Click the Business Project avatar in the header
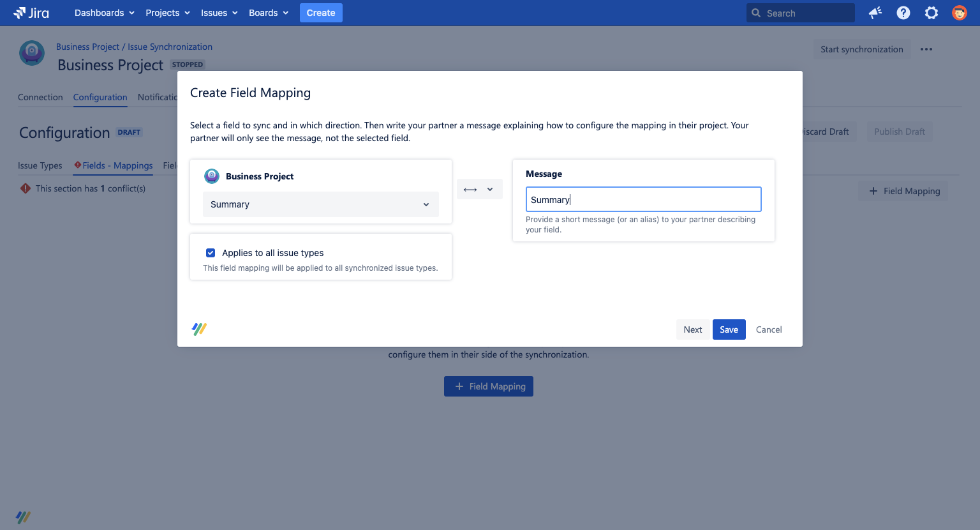 pyautogui.click(x=32, y=54)
